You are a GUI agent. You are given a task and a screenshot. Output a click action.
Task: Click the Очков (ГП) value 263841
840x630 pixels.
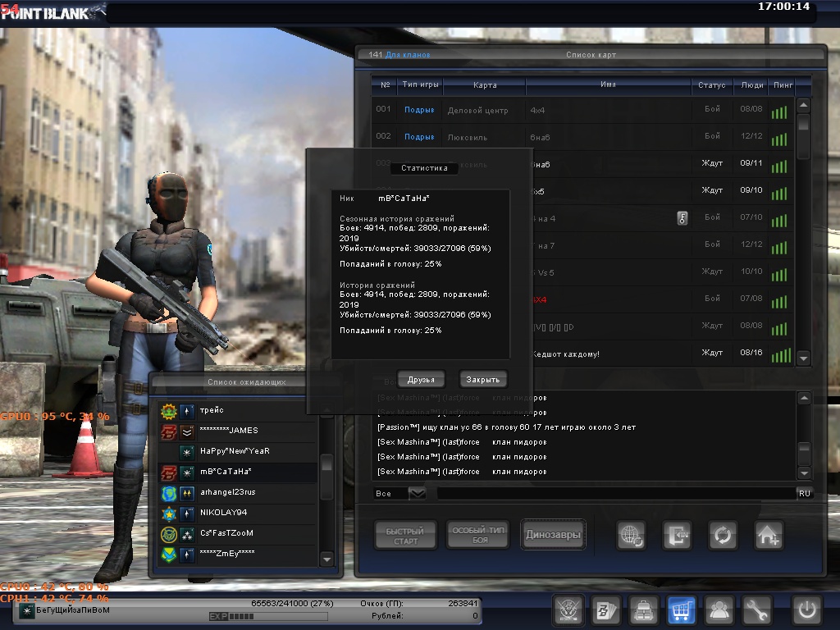click(463, 603)
